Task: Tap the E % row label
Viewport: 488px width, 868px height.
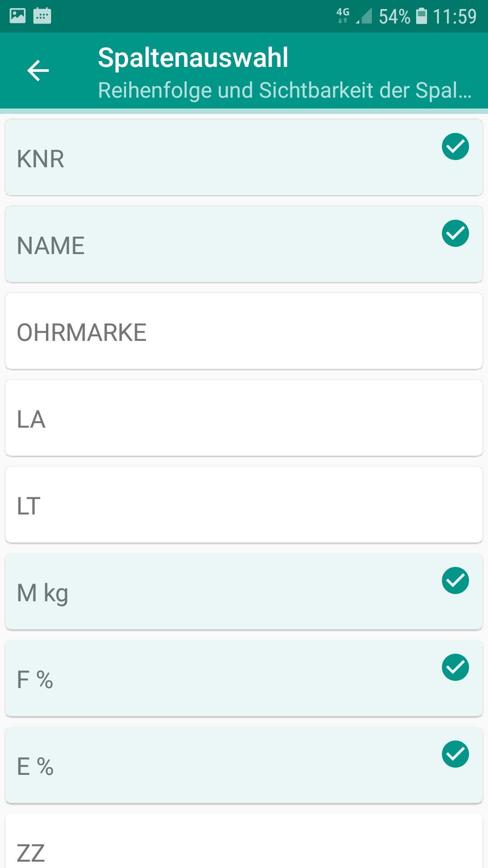Action: click(35, 767)
